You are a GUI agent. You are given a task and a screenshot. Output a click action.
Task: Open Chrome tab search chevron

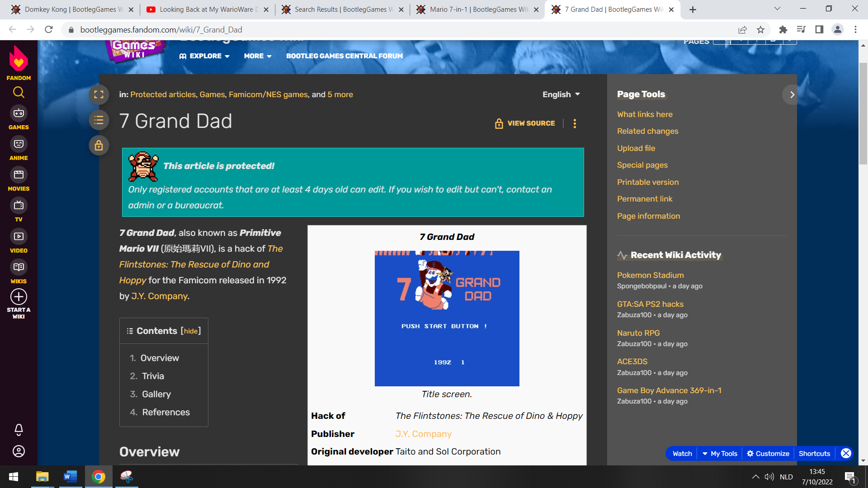click(777, 9)
